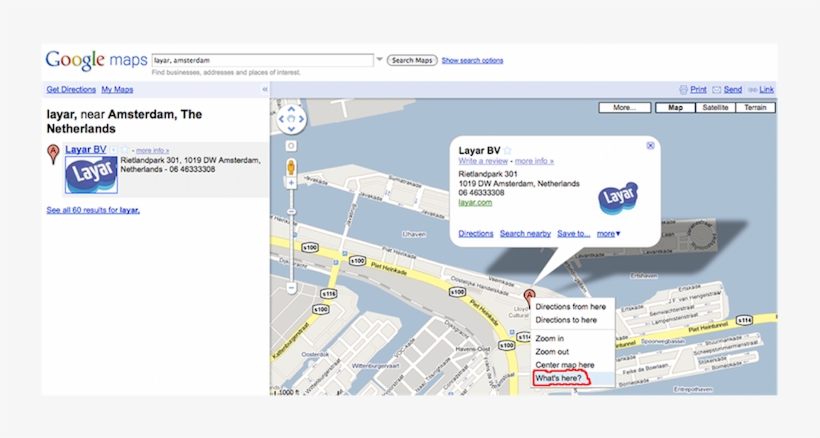This screenshot has height=438, width=820.
Task: Switch to Map view
Action: coord(675,108)
